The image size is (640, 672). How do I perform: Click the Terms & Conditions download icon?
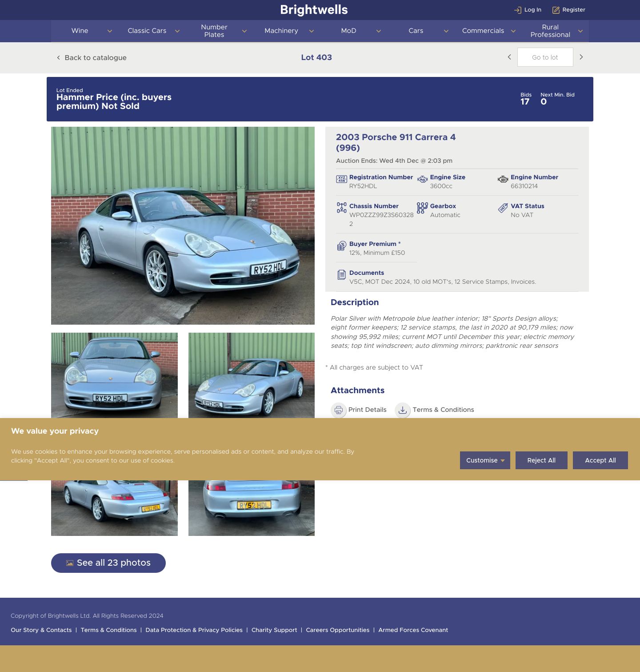pyautogui.click(x=403, y=410)
